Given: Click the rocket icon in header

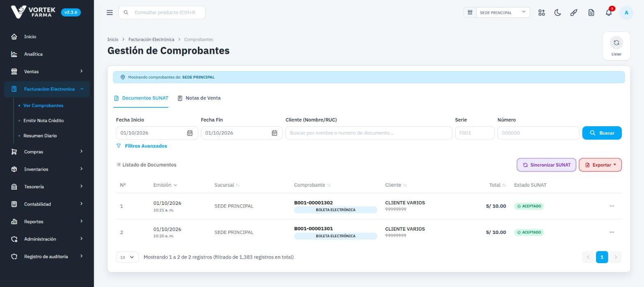Looking at the screenshot, I should [574, 12].
